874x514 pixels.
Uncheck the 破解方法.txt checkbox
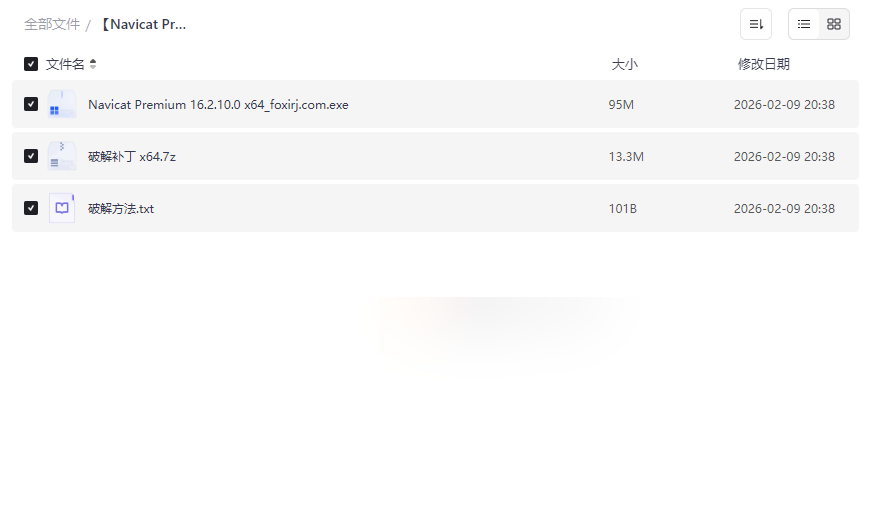pyautogui.click(x=31, y=208)
